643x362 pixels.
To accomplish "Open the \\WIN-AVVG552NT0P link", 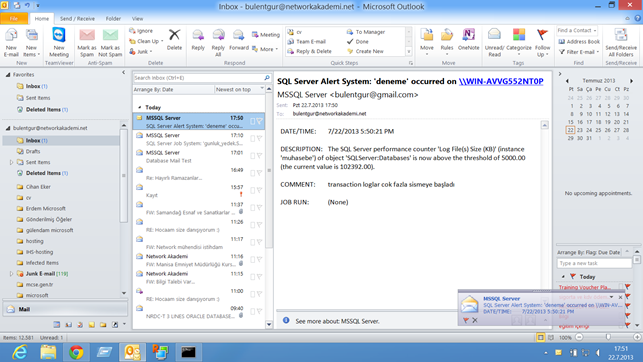I will pos(501,81).
